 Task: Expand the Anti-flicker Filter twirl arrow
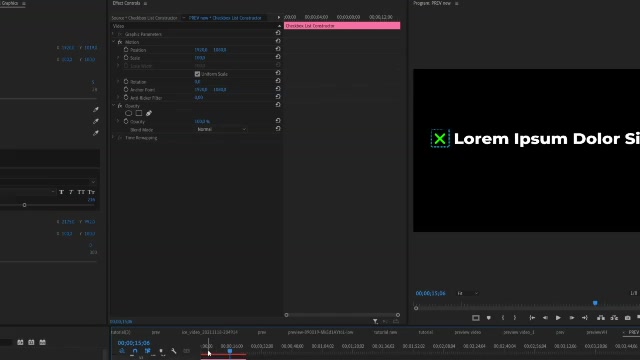click(x=118, y=98)
